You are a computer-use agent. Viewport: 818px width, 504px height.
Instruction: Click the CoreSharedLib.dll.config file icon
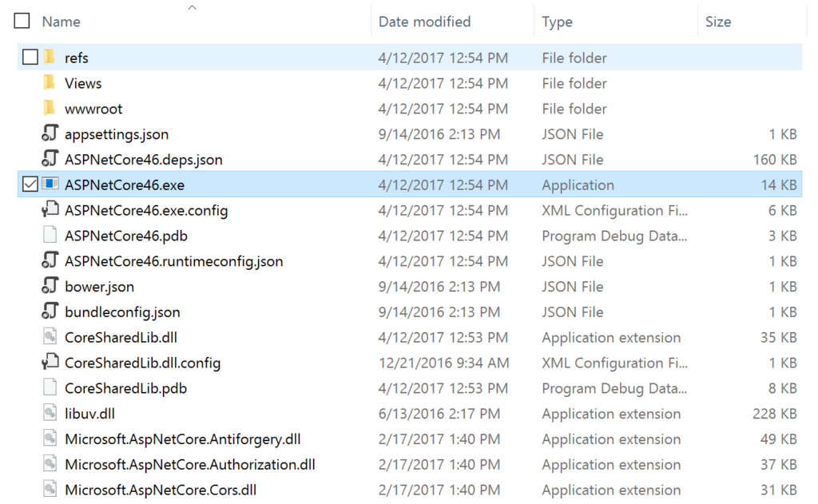[50, 362]
